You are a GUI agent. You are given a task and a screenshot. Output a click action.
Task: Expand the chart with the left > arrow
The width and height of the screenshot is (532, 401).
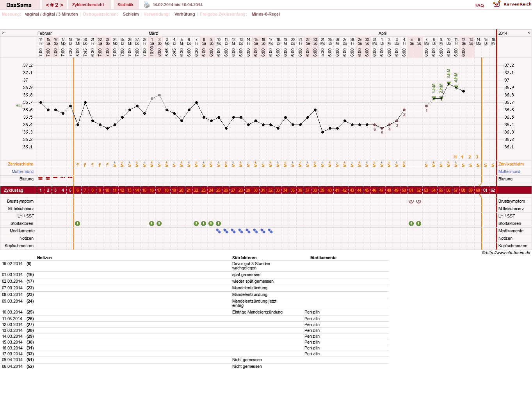click(3, 33)
